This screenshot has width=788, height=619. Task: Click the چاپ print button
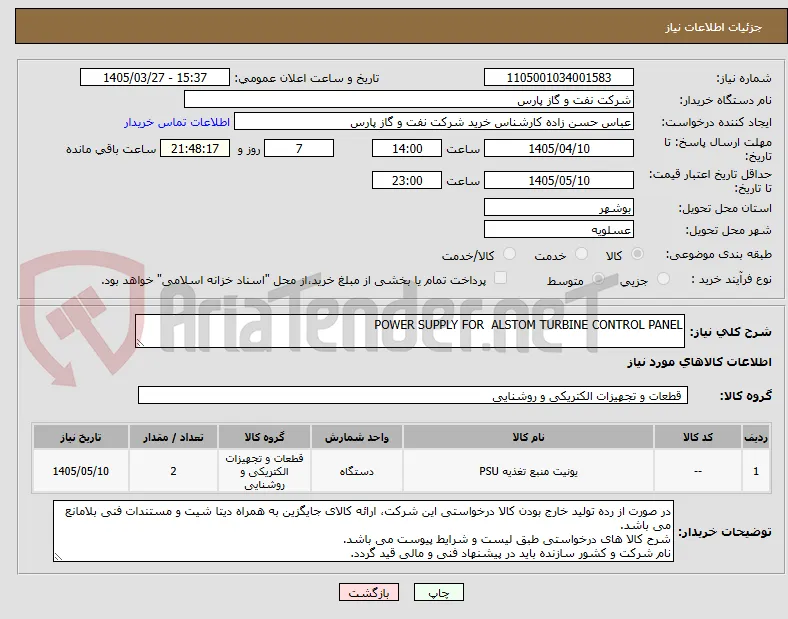click(439, 592)
